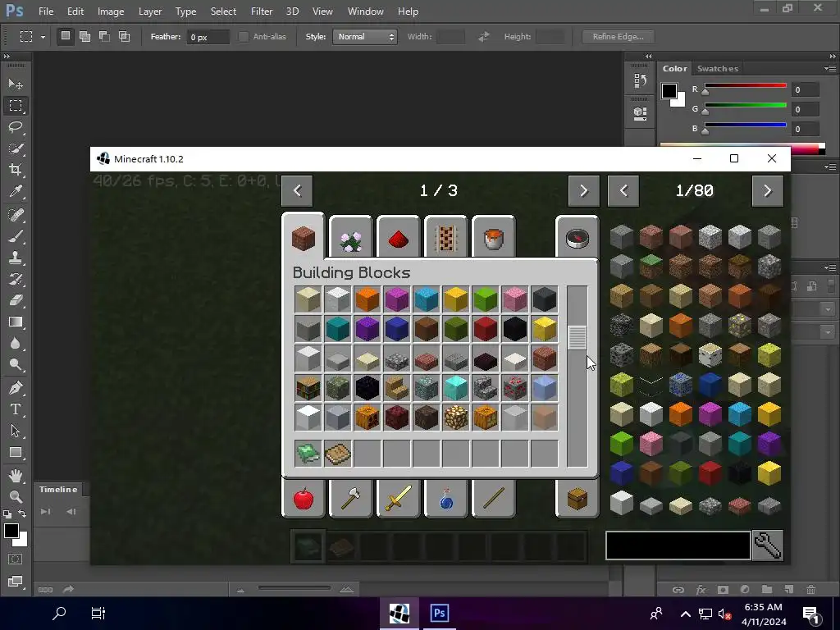
Task: Select New selection mode
Action: tap(65, 36)
